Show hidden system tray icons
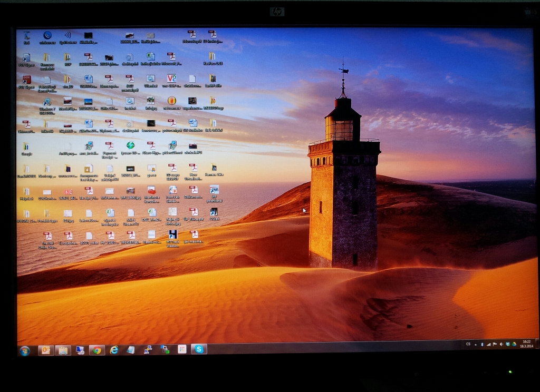Screen dimensions: 540x392 476,344
